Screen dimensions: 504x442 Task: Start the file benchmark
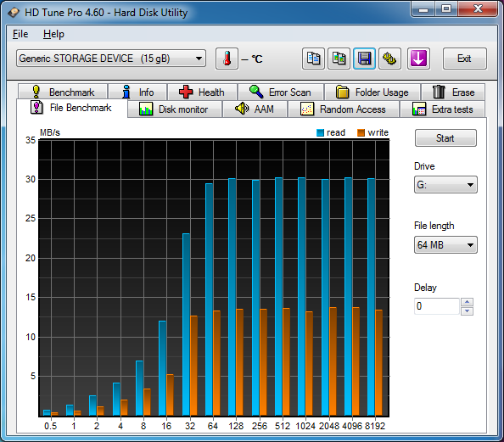445,138
